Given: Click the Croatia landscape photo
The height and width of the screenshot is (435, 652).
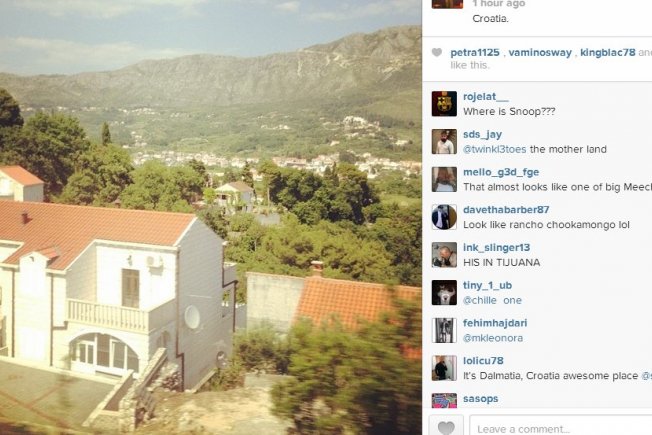Looking at the screenshot, I should (210, 218).
